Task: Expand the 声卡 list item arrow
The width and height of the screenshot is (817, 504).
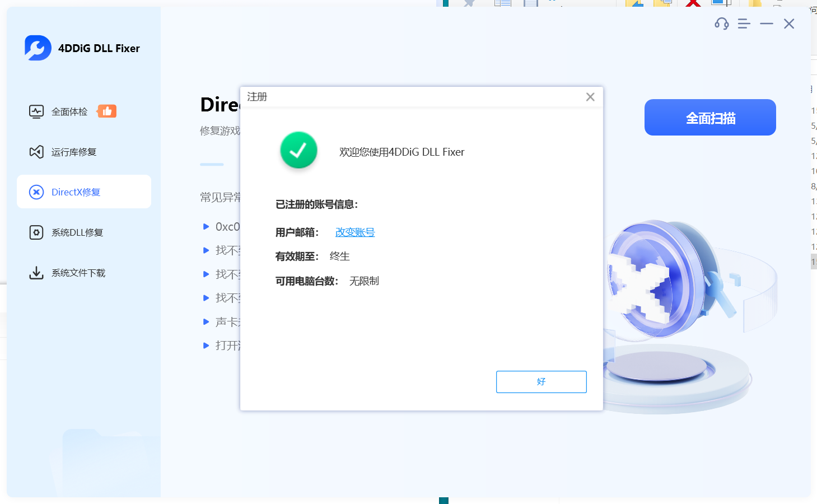Action: (206, 322)
